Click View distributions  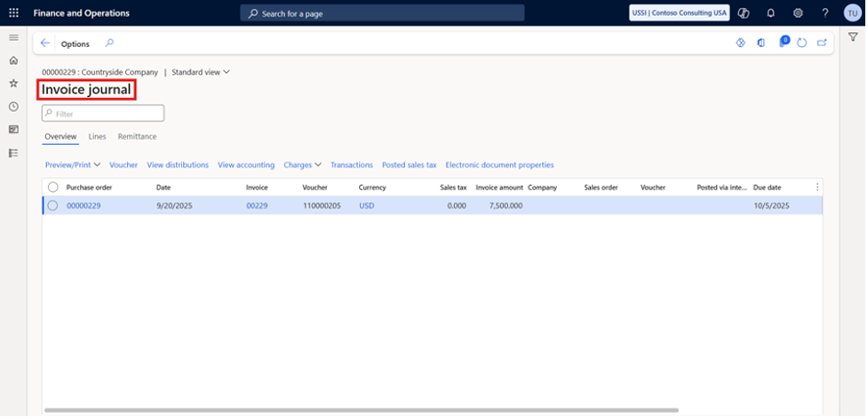178,165
